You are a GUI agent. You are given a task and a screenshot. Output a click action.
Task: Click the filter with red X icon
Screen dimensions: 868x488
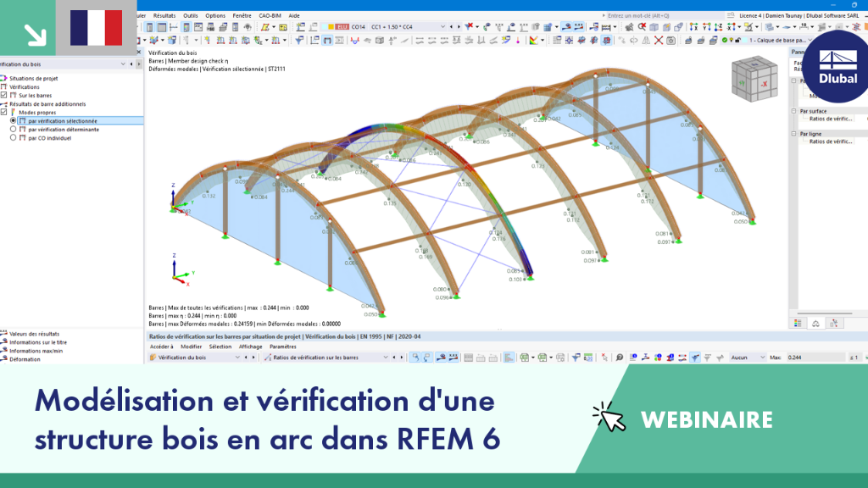pyautogui.click(x=470, y=26)
